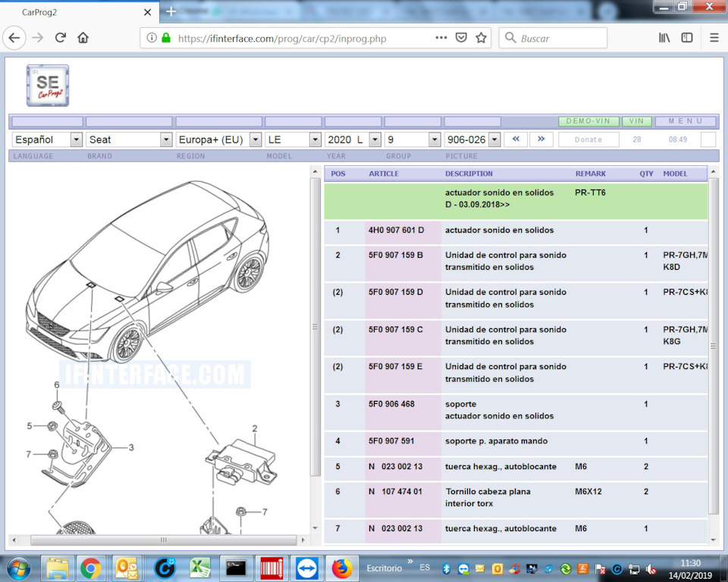Open the DEMO-VIN search
The height and width of the screenshot is (582, 728).
(x=588, y=121)
